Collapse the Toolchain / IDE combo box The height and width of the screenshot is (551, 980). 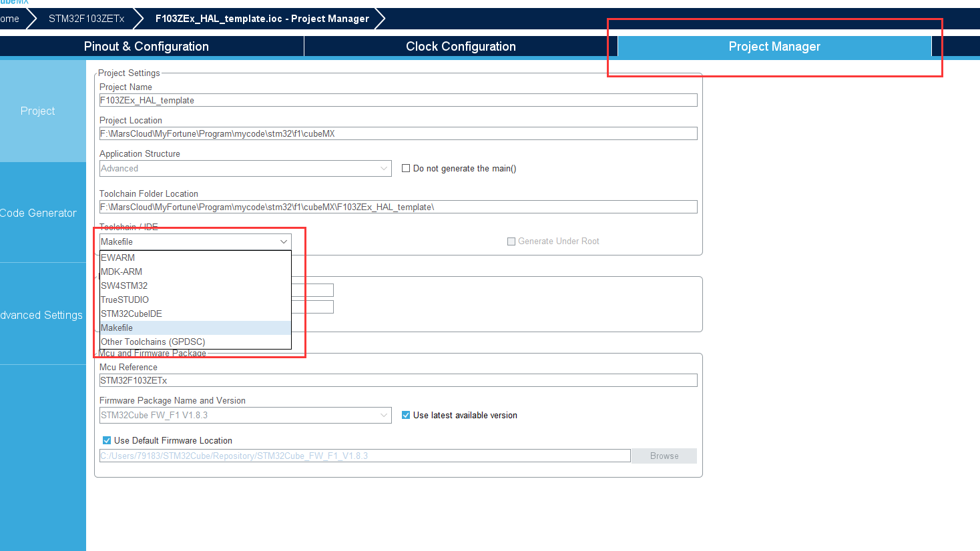pyautogui.click(x=195, y=241)
